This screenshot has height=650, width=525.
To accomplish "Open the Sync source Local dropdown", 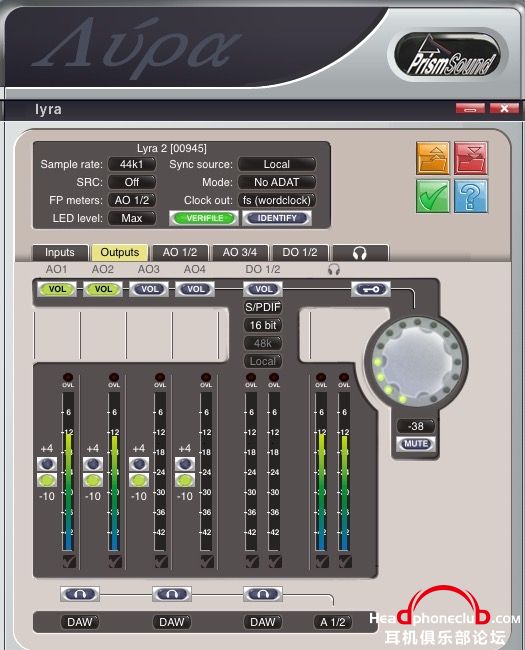I will coord(277,164).
